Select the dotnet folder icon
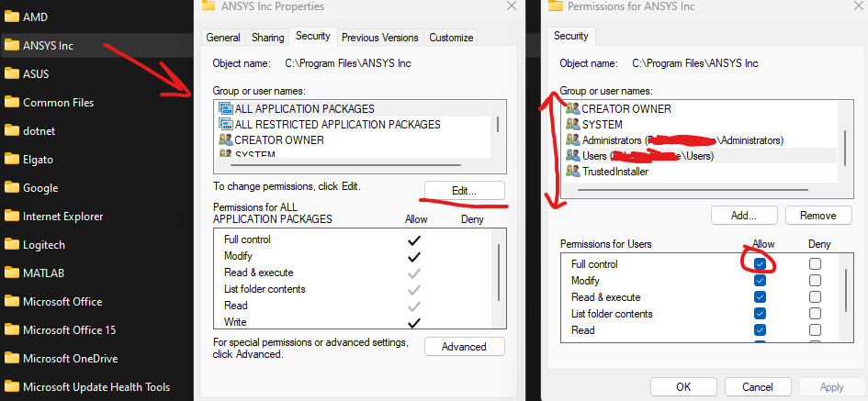 tap(11, 130)
